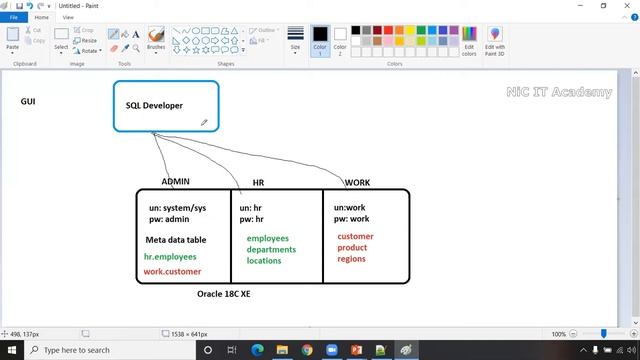Choose the Pentagon shape
This screenshot has height=360, width=640.
click(196, 40)
